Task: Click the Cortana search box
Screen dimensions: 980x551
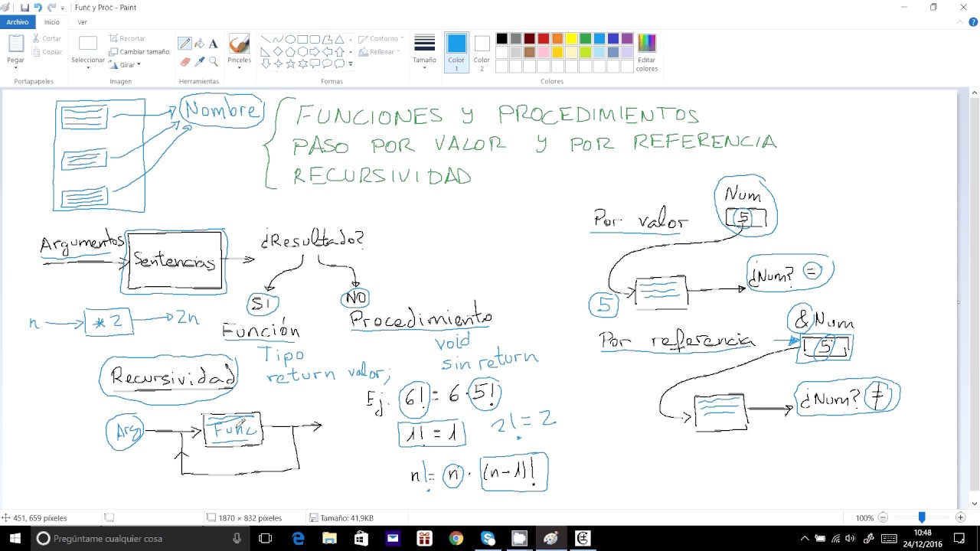Action: (140, 539)
